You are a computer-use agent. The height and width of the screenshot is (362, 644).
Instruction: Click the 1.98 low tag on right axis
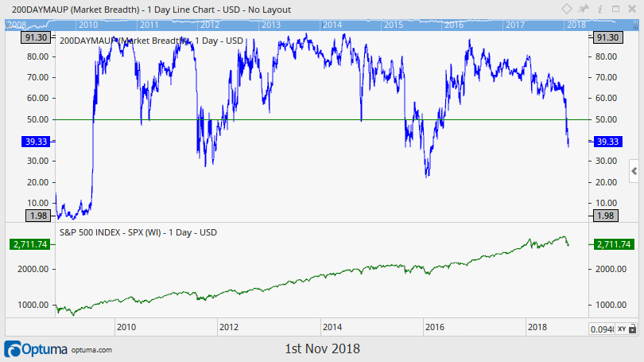[605, 216]
